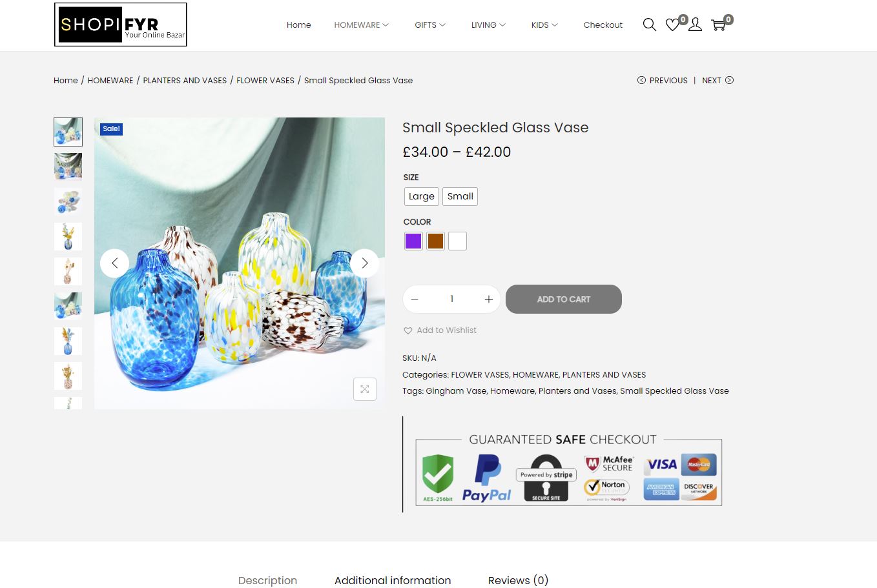Open the wishlist heart icon in header
Image resolution: width=877 pixels, height=588 pixels.
click(x=672, y=25)
